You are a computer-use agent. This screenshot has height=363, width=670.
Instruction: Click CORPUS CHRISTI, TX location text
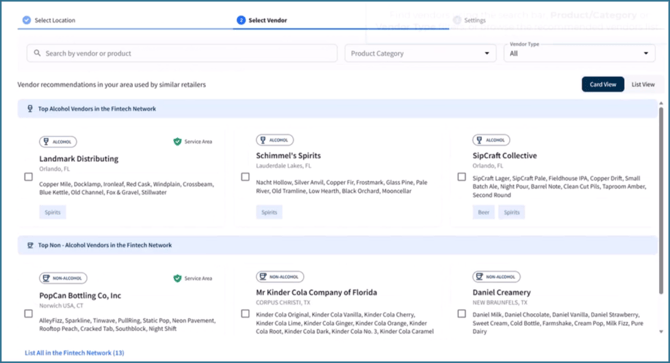point(283,302)
